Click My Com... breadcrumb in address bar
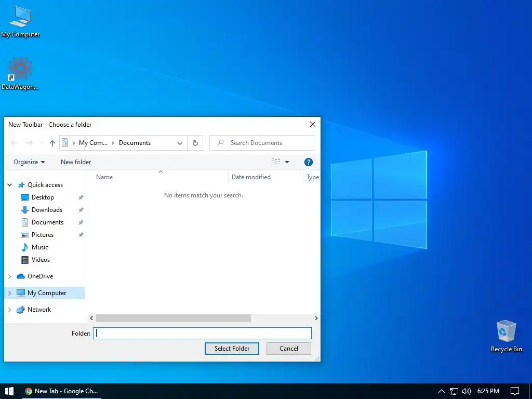Viewport: 532px width, 399px height. point(93,143)
